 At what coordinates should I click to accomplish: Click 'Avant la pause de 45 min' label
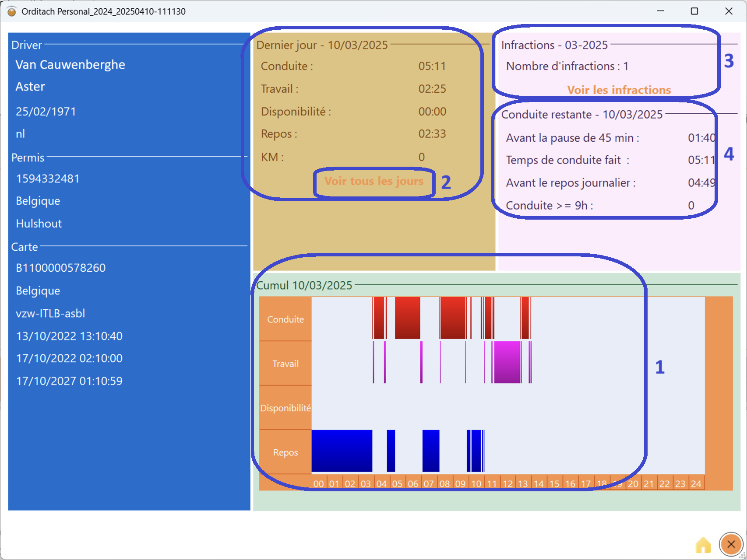[573, 138]
